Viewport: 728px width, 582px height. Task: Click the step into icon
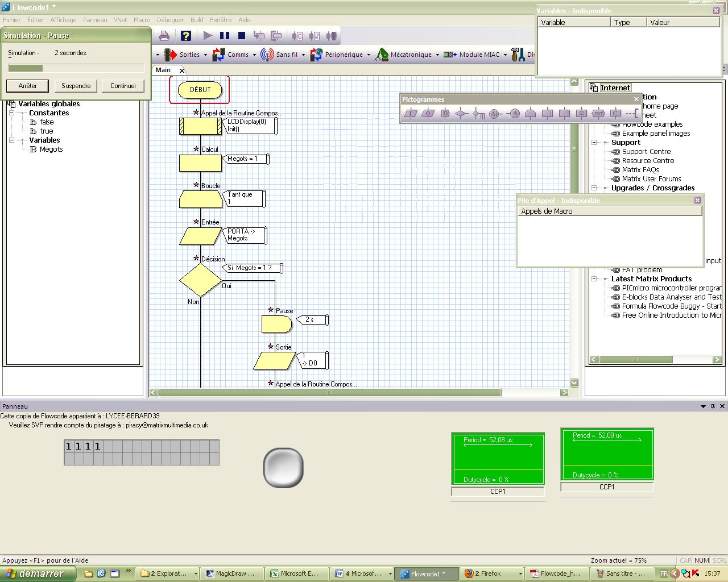click(x=259, y=36)
